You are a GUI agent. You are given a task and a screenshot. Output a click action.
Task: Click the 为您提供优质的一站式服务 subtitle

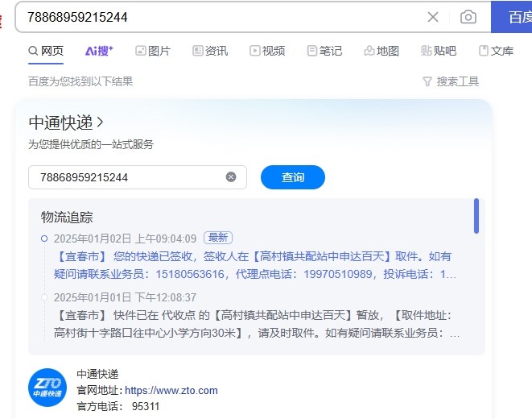pyautogui.click(x=91, y=144)
